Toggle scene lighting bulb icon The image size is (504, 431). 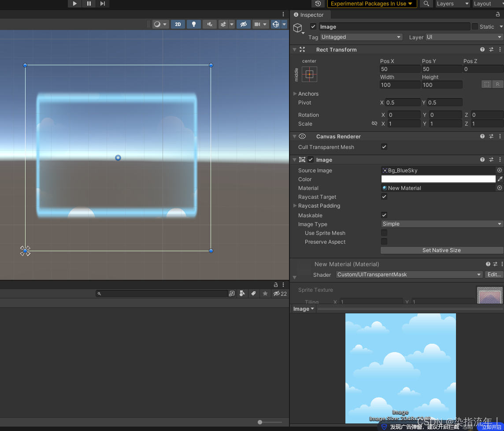194,24
